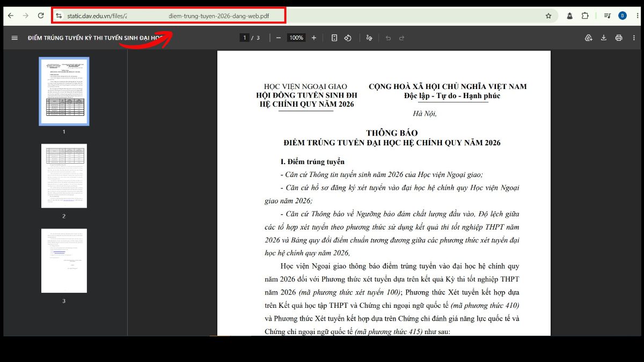The image size is (644, 362).
Task: Click the address bar URL field
Action: 304,16
